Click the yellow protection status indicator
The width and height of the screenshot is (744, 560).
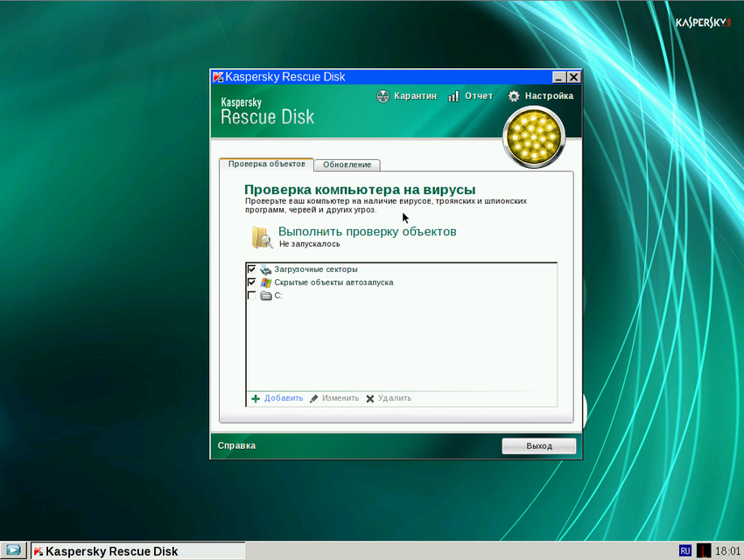pos(533,136)
